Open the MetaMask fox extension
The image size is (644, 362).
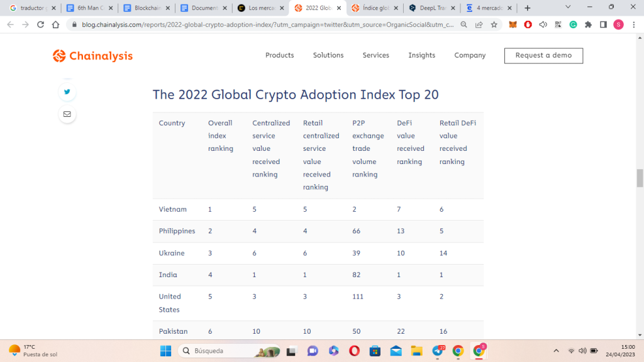point(513,25)
